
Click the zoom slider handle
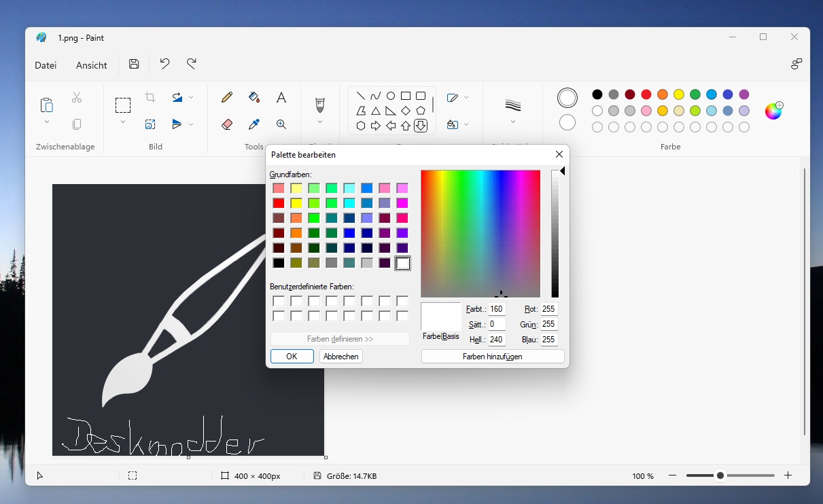(720, 476)
